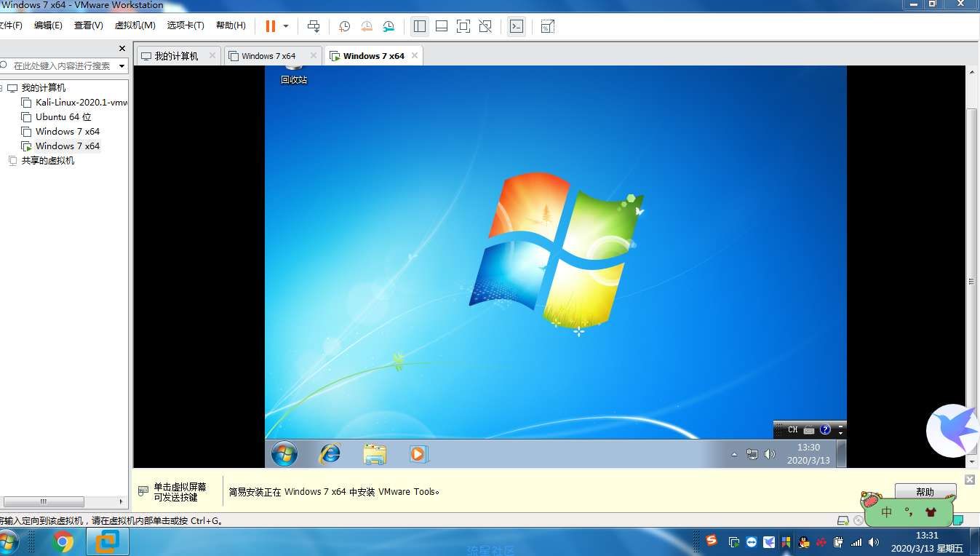Click the VM view vertical scrollbar thumb

click(971, 282)
